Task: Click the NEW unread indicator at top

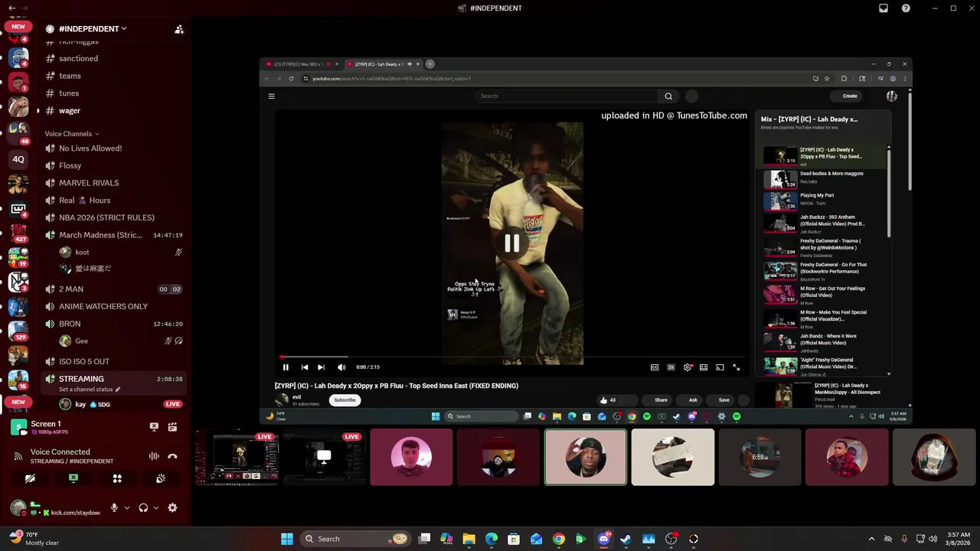Action: pyautogui.click(x=18, y=26)
